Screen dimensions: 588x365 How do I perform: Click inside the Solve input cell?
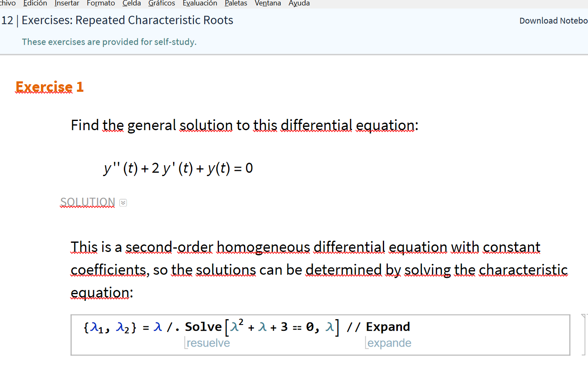[x=459, y=334]
